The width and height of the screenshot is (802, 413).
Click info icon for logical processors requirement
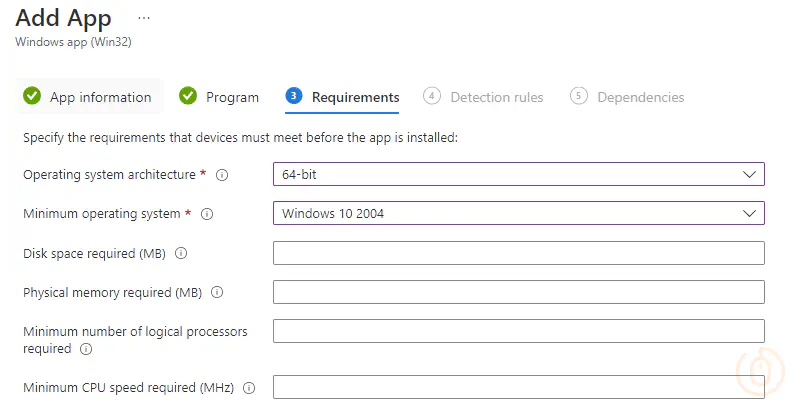pos(86,350)
